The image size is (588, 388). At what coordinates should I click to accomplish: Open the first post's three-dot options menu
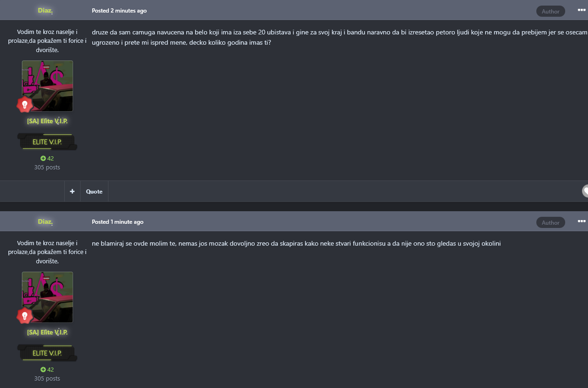[581, 10]
